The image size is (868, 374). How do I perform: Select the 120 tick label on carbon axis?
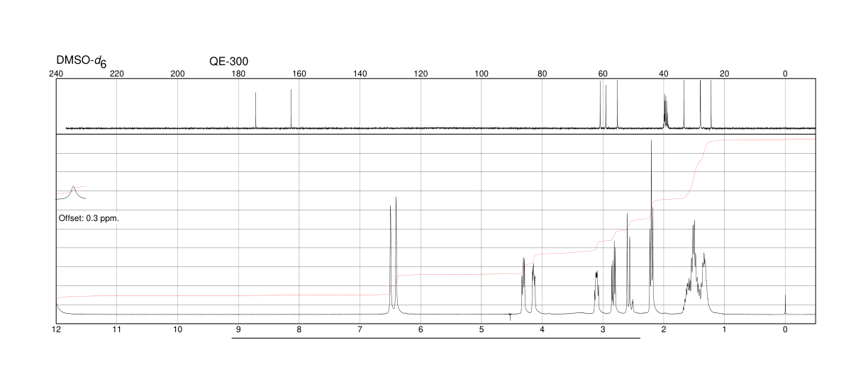point(421,73)
